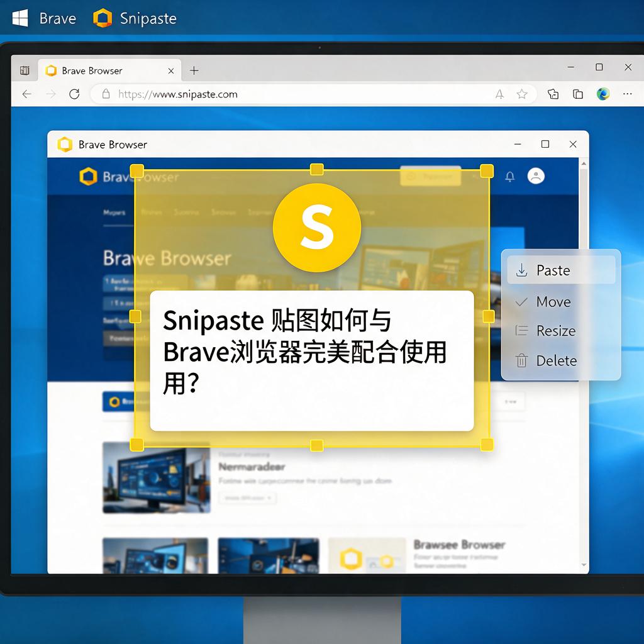Screen dimensions: 644x644
Task: Open the user account avatar
Action: point(536,176)
